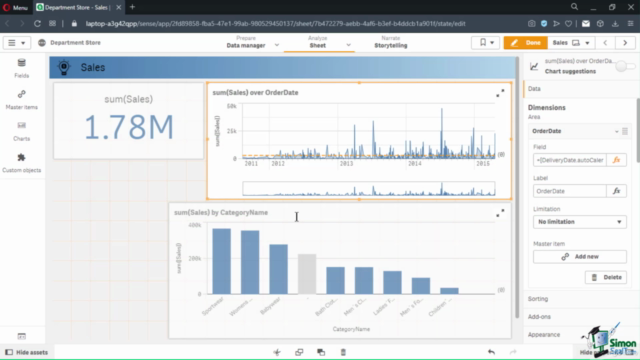The height and width of the screenshot is (360, 640).
Task: Click the sum(Sales) KPI object
Action: click(x=129, y=121)
